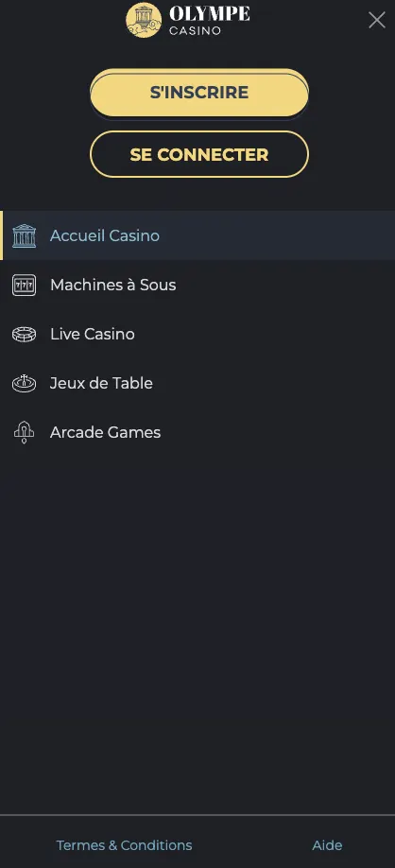This screenshot has width=395, height=868.
Task: Click the Arcade Games rocket icon
Action: (24, 432)
